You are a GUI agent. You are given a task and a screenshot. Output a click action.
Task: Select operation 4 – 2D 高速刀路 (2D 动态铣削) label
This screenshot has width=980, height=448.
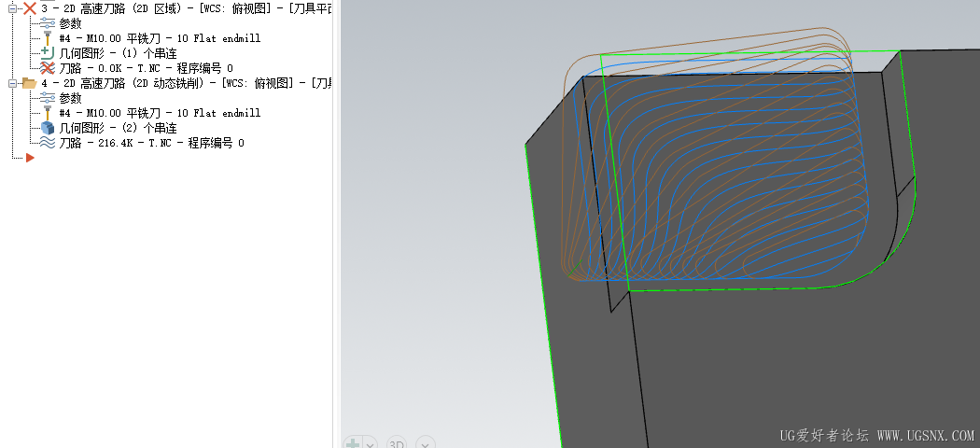point(187,83)
